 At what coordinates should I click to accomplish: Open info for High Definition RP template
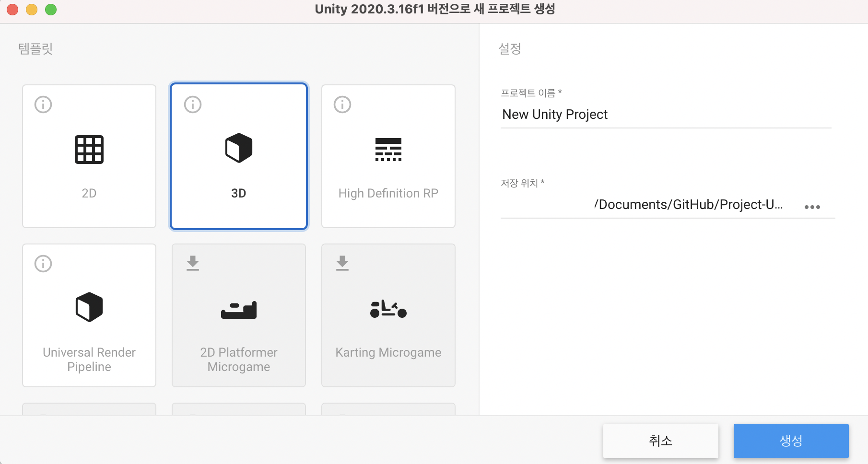pos(342,104)
